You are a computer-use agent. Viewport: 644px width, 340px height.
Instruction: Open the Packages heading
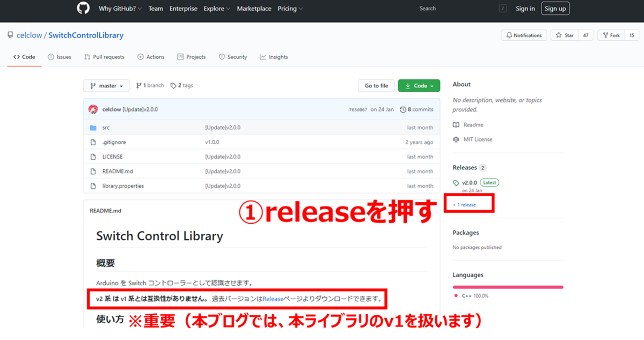point(466,232)
